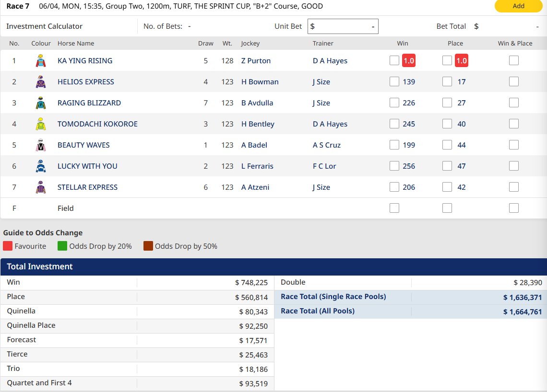Open the LUCKY WITH YOU horse link

[x=87, y=166]
